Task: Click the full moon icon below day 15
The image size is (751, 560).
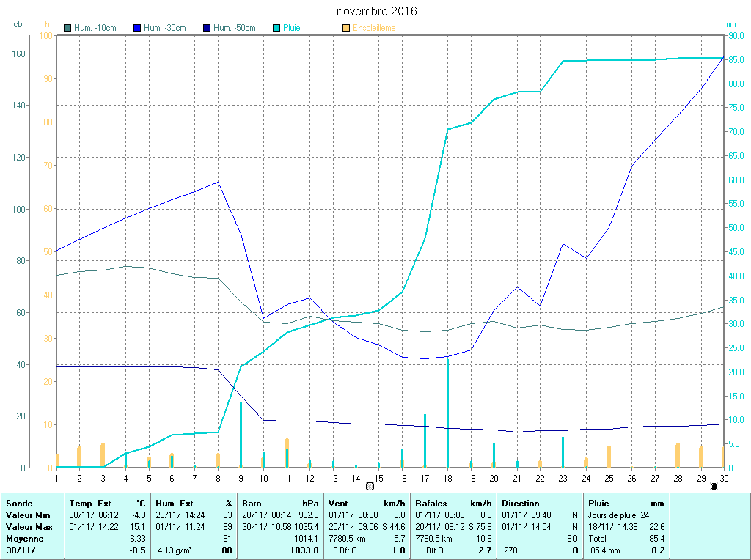Action: 370,485
